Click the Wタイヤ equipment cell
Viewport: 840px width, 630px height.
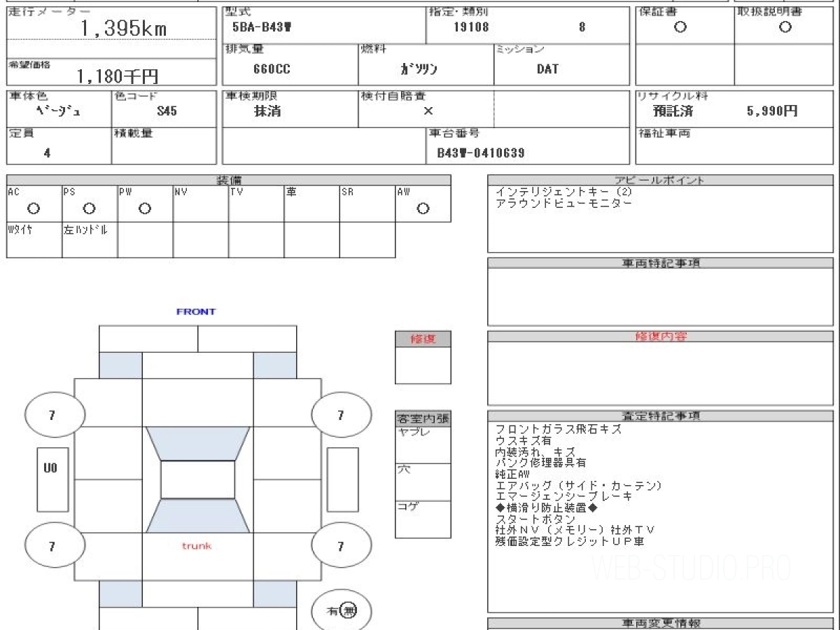pyautogui.click(x=34, y=239)
